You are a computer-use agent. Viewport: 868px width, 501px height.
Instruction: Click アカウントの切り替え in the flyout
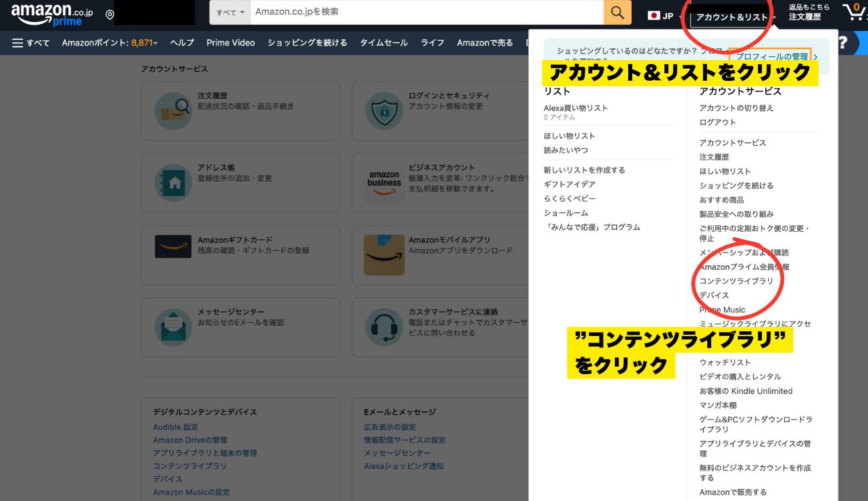(736, 108)
